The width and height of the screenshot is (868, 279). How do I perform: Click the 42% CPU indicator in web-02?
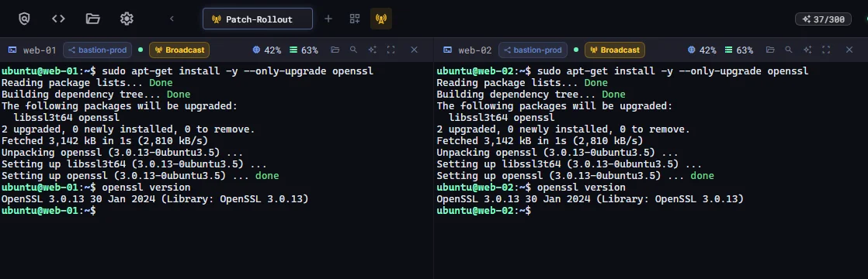tap(702, 50)
